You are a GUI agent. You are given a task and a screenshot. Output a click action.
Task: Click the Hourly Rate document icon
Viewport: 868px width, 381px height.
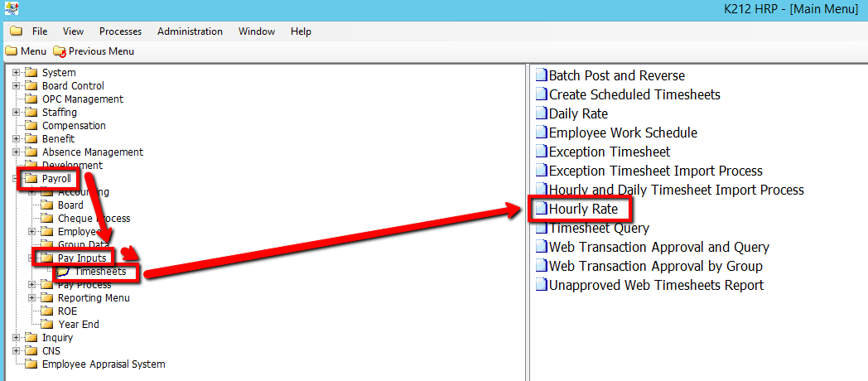tap(541, 209)
